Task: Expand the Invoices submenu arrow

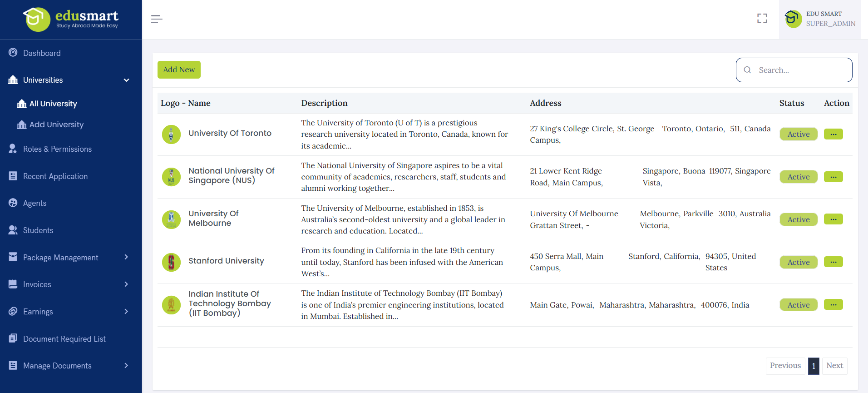Action: [x=126, y=284]
